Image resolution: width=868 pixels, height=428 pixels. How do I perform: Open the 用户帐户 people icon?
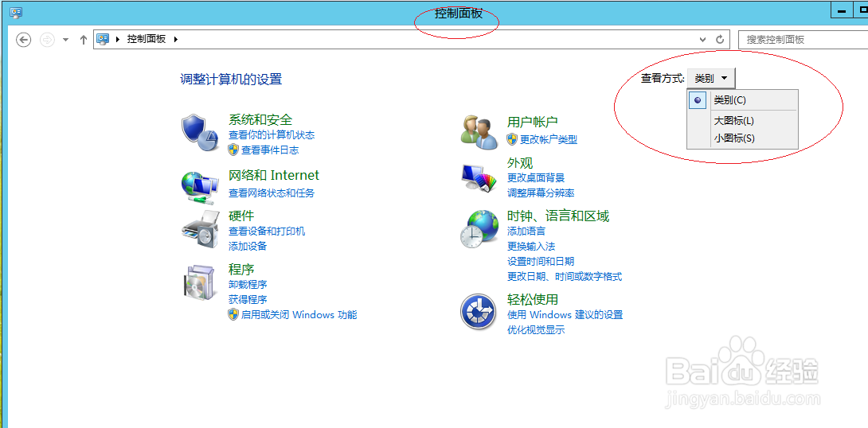tap(479, 132)
